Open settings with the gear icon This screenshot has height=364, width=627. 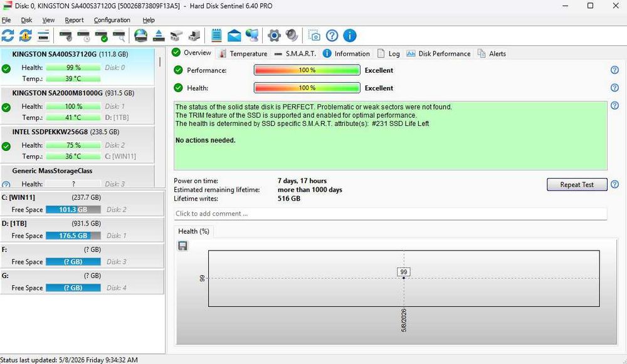pyautogui.click(x=275, y=36)
